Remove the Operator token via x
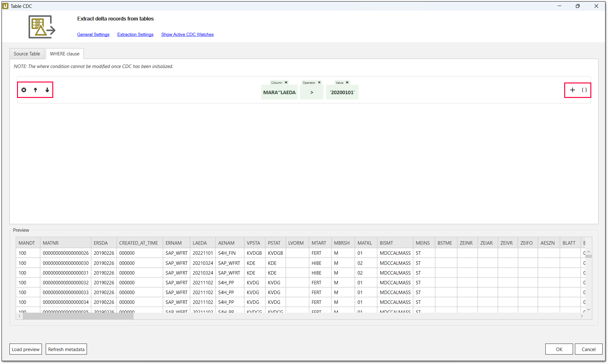608x364 pixels. point(319,82)
